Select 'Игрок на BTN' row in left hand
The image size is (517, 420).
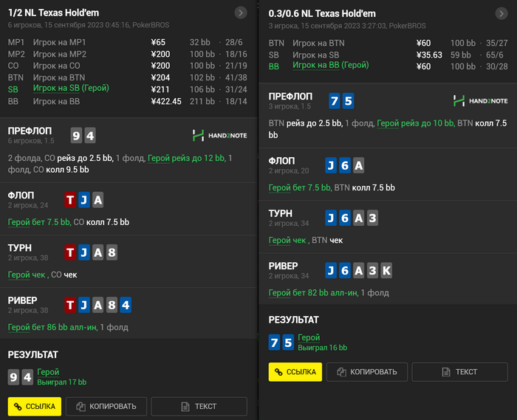[128, 78]
